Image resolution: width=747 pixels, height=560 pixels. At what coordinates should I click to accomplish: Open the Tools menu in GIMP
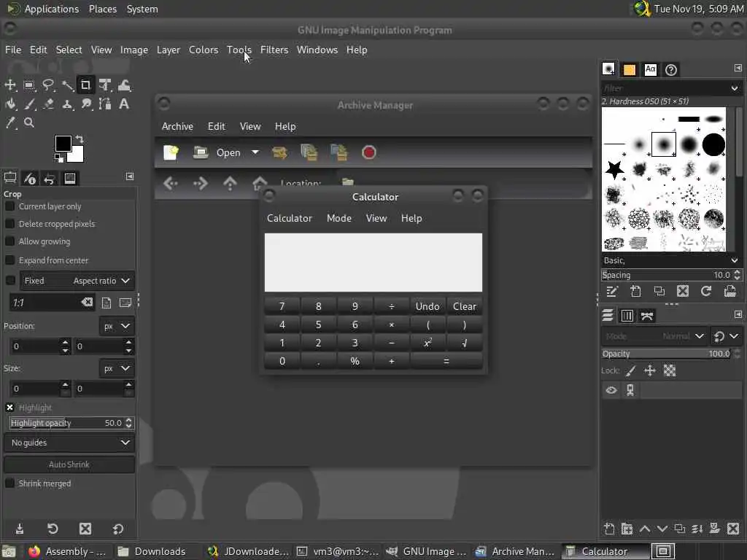pos(239,50)
